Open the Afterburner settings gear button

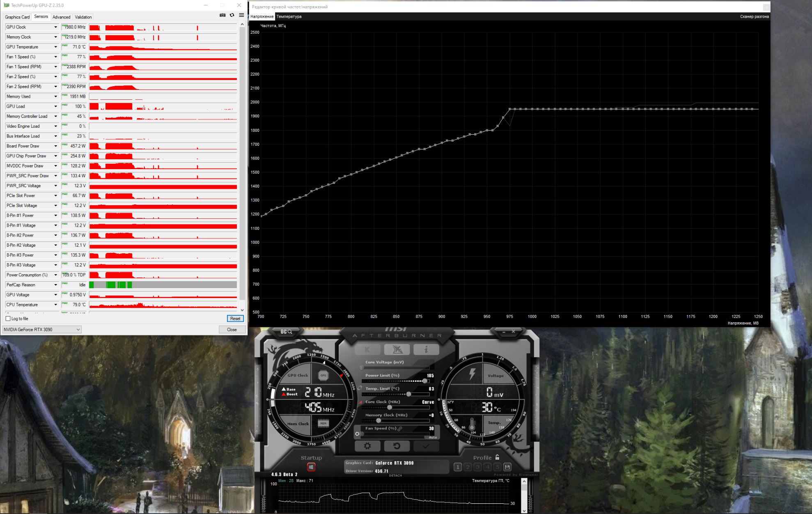367,446
